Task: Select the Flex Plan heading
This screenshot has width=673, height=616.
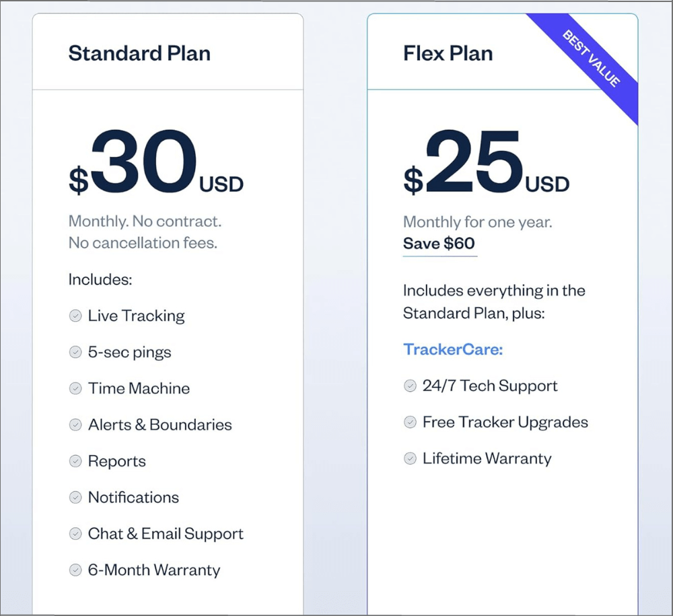Action: [448, 54]
